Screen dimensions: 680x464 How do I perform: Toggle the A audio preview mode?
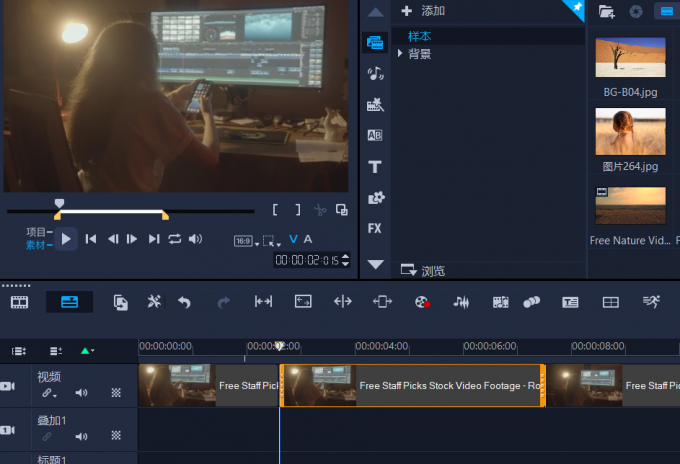tap(307, 239)
